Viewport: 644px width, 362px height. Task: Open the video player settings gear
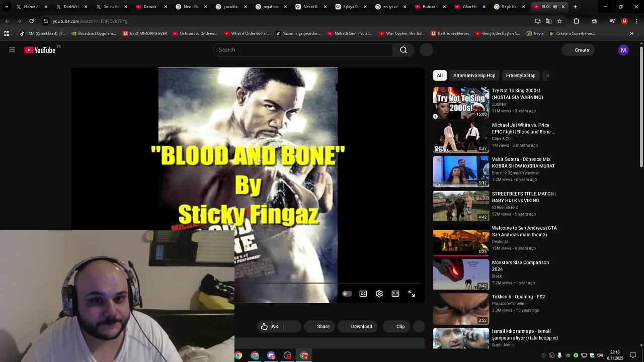[x=379, y=294]
